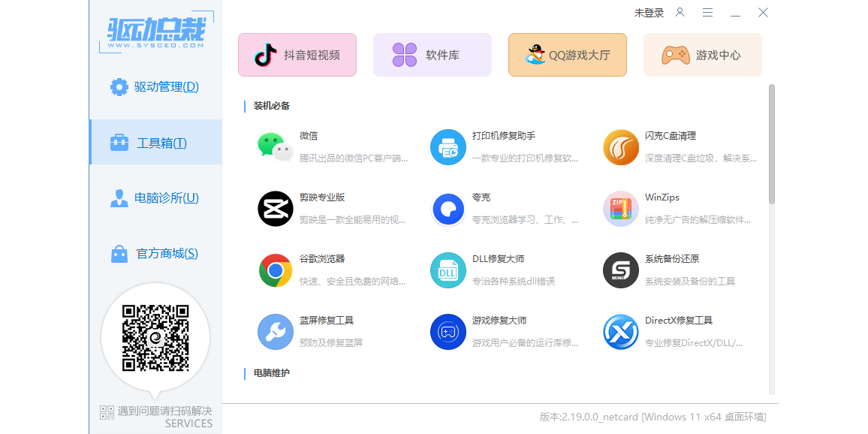Click the shopping bag icon beside 官方商城
Viewport: 868px width, 434px height.
click(x=119, y=254)
